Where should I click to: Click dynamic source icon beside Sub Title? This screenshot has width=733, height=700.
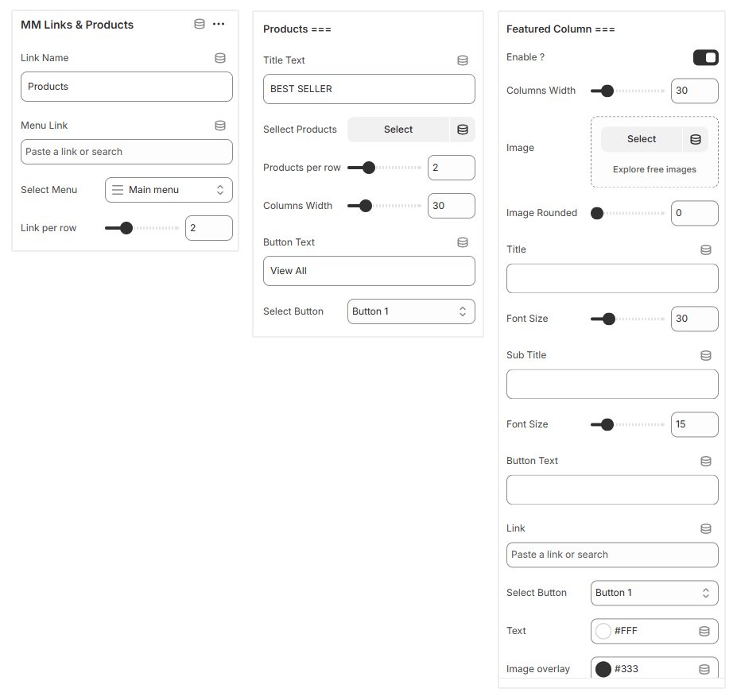click(705, 355)
